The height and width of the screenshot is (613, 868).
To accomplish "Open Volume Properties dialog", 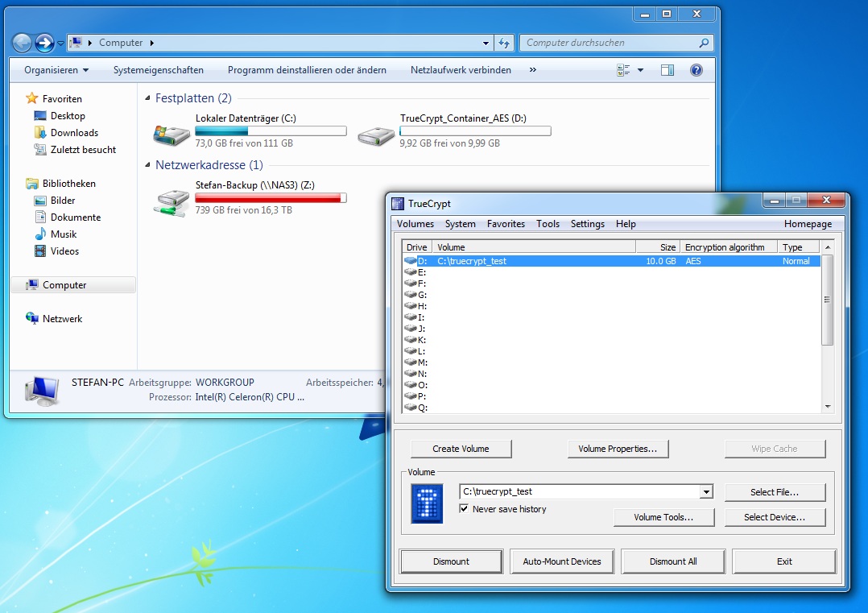I will pyautogui.click(x=618, y=449).
